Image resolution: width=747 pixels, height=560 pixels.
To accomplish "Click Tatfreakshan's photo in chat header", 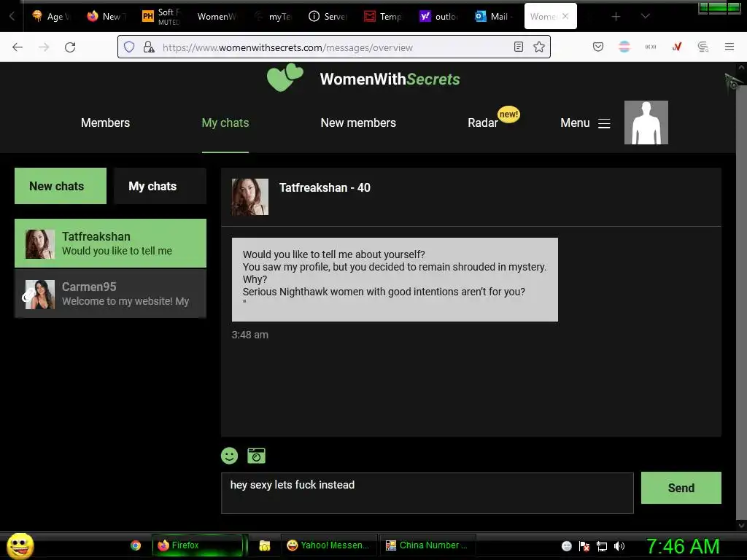I will pyautogui.click(x=250, y=197).
